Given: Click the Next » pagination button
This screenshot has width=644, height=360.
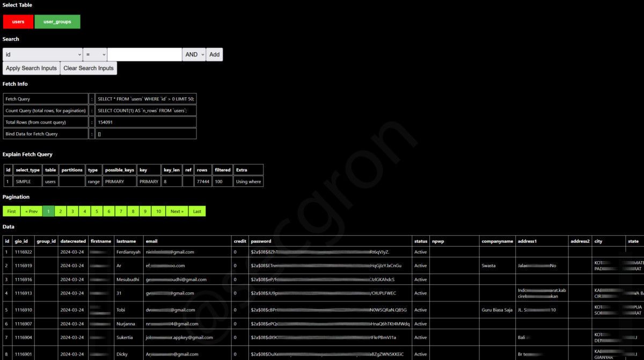Looking at the screenshot, I should pos(177,211).
